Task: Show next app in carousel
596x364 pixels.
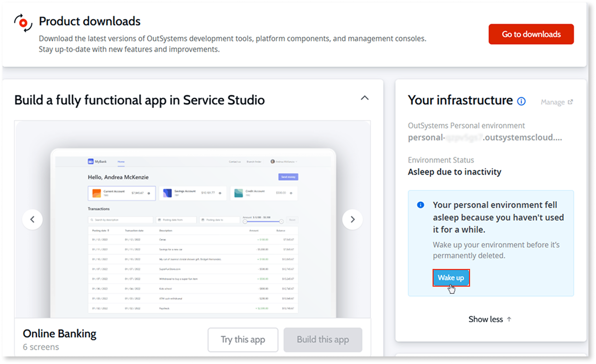Action: (352, 219)
